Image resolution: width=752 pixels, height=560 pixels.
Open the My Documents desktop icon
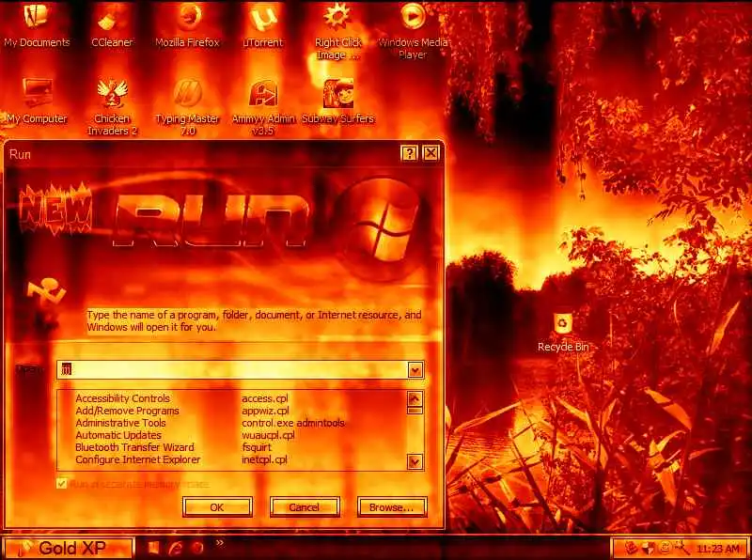(x=37, y=26)
